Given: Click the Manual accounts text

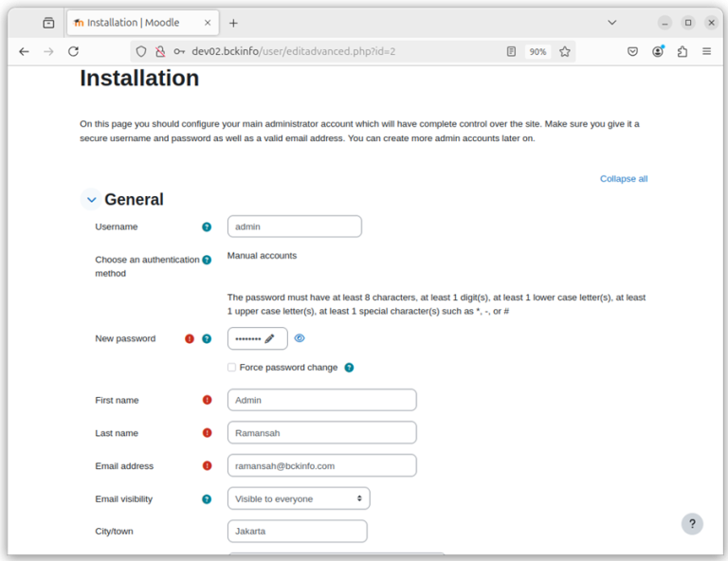Looking at the screenshot, I should point(262,256).
